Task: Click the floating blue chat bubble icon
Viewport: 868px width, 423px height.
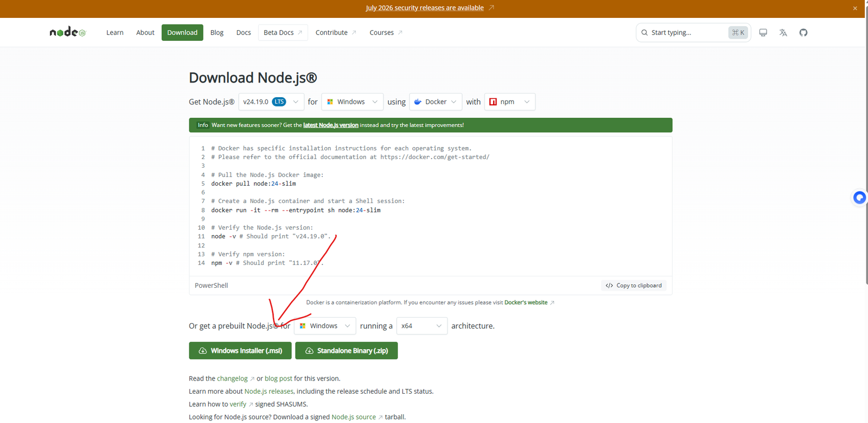Action: tap(859, 198)
